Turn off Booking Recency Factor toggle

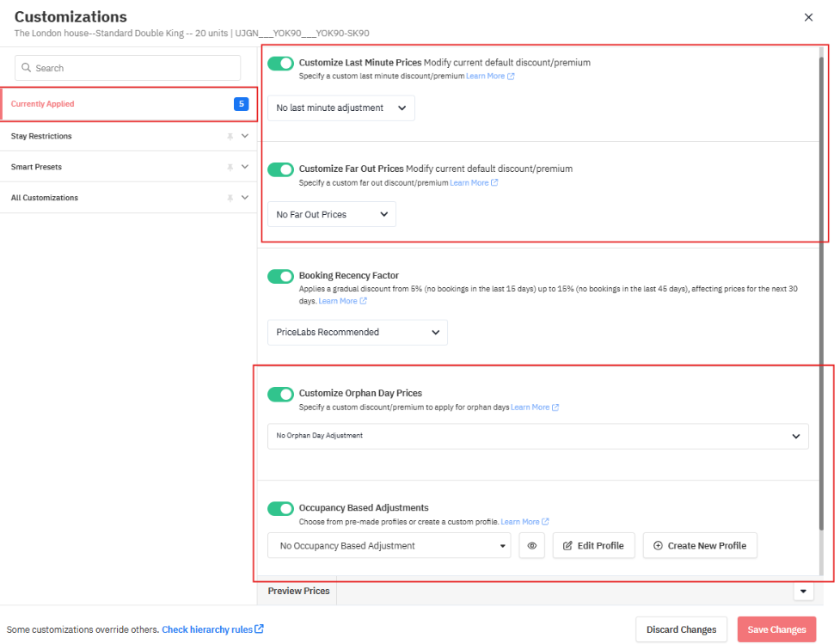[280, 276]
